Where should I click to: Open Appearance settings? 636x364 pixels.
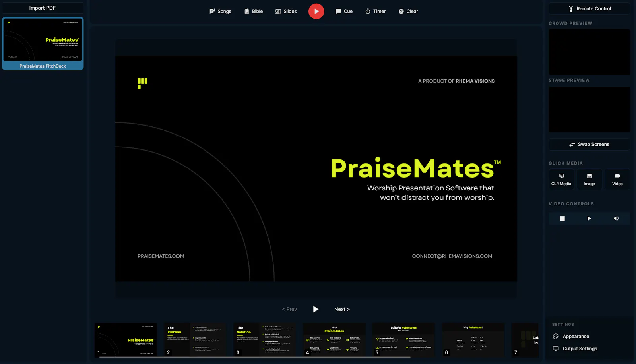(x=571, y=336)
